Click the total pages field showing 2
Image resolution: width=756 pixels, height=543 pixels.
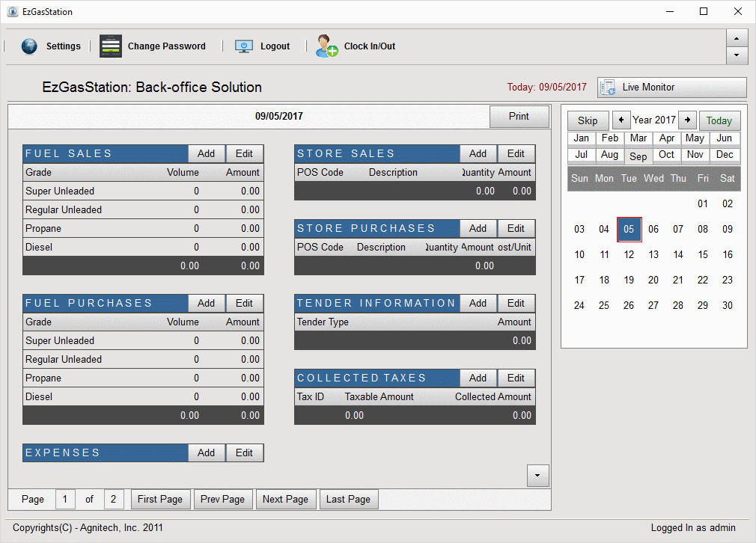pos(114,500)
